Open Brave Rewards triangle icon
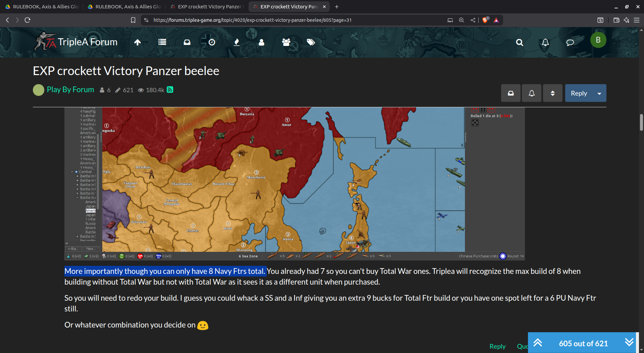 496,20
